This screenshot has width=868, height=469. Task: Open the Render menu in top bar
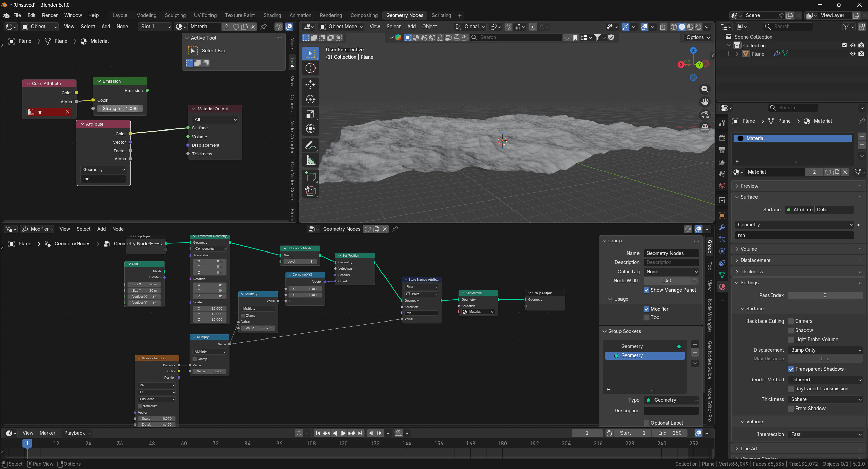coord(50,15)
